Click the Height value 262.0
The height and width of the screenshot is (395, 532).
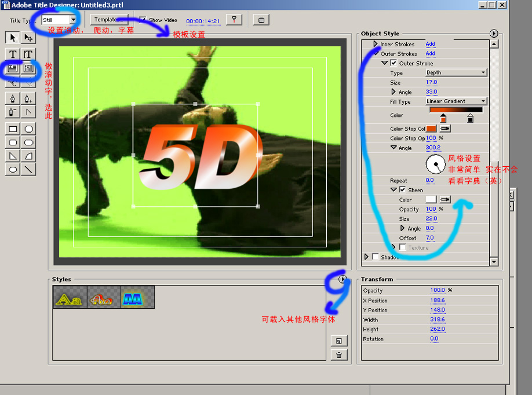438,329
